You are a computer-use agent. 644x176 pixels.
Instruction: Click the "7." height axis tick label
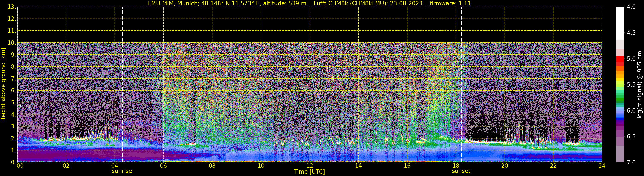pos(13,79)
